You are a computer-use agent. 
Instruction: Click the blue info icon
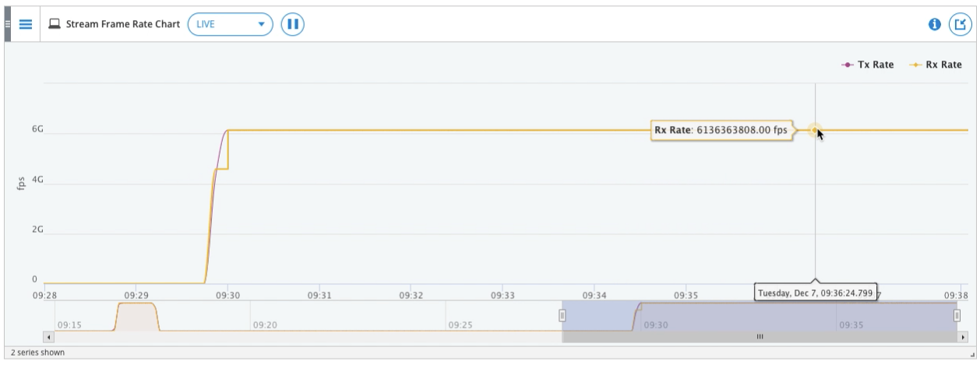point(935,25)
